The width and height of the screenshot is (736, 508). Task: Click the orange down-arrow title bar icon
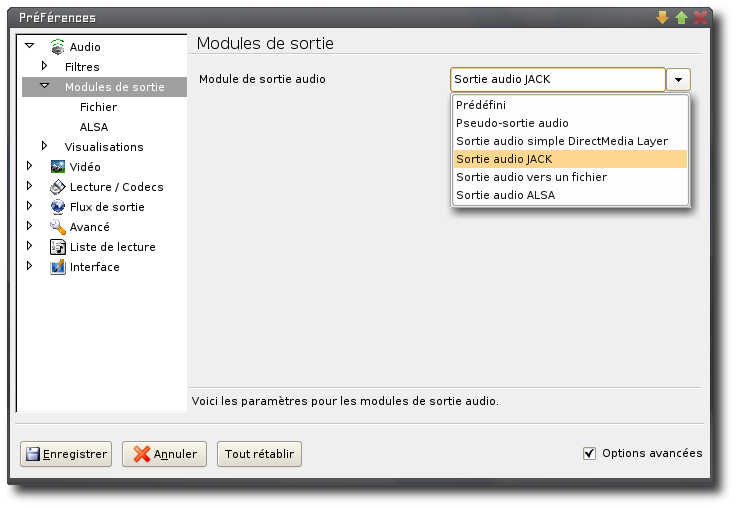(662, 18)
